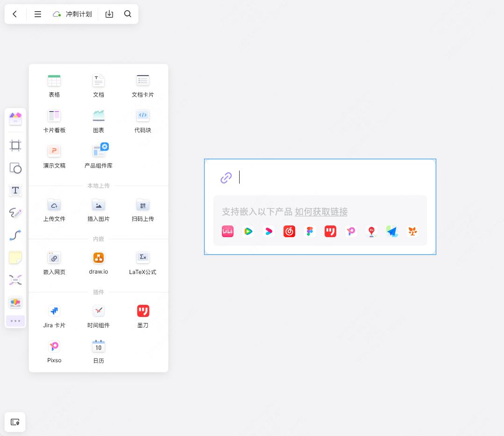Select the Figma embed icon

tap(310, 231)
